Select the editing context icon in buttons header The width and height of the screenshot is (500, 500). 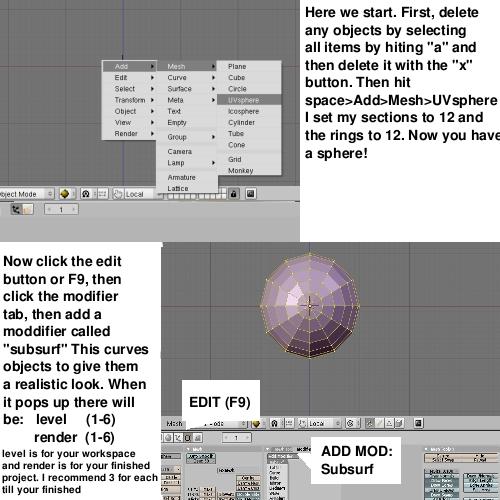pyautogui.click(x=188, y=438)
